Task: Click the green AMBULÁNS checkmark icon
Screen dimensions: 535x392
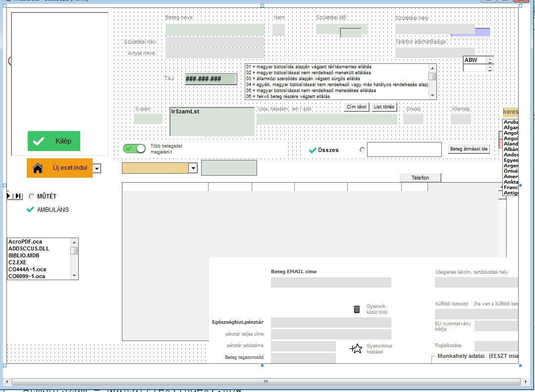Action: click(31, 209)
